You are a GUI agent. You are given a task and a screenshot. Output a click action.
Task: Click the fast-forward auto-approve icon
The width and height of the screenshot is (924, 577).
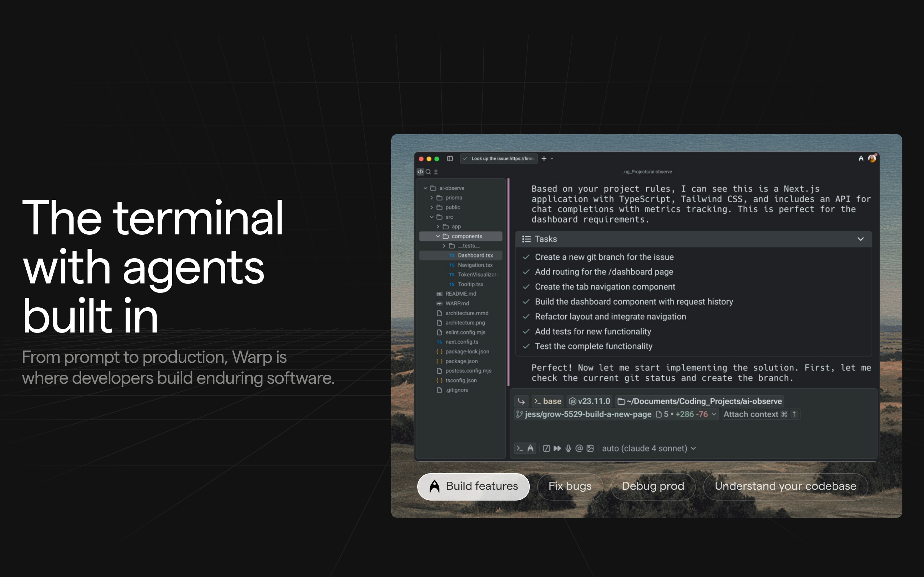point(557,448)
